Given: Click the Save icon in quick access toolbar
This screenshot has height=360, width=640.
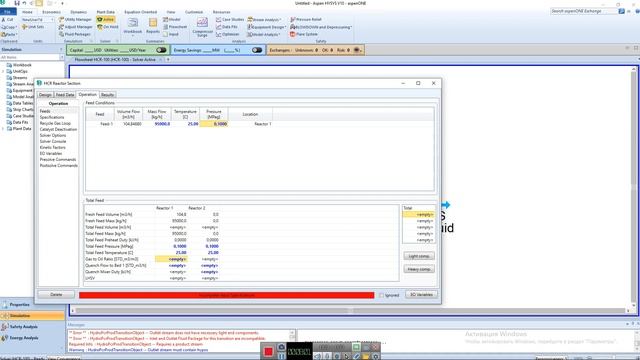Looking at the screenshot, I should click(x=17, y=3).
